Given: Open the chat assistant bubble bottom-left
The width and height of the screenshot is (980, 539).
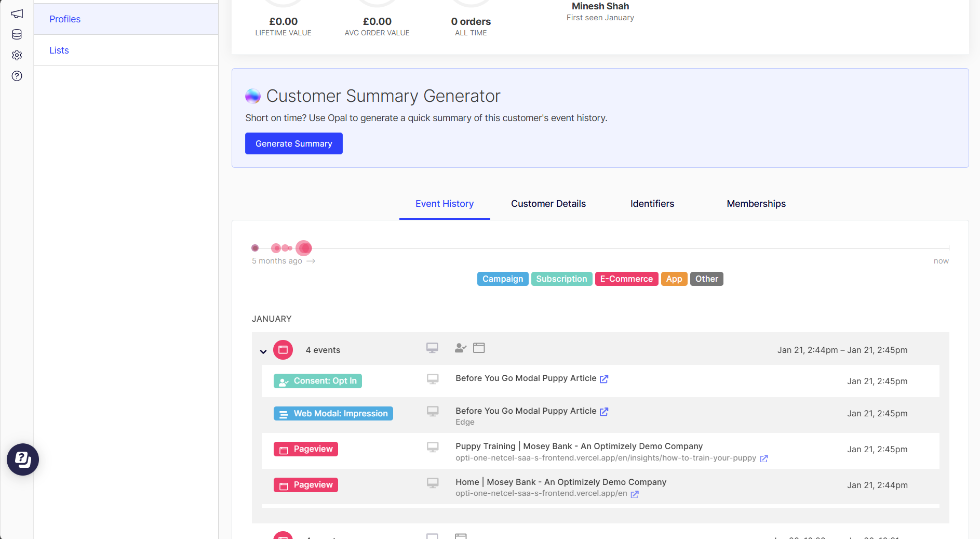Looking at the screenshot, I should [x=22, y=459].
